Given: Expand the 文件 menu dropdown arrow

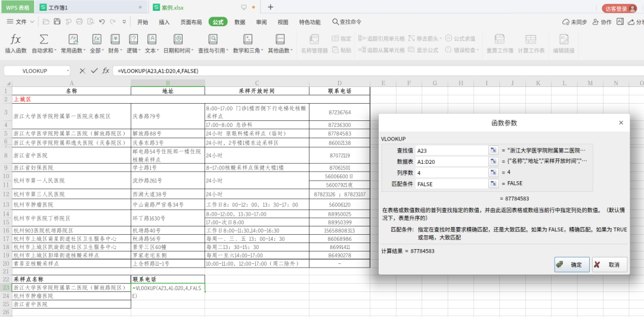Looking at the screenshot, I should [32, 22].
